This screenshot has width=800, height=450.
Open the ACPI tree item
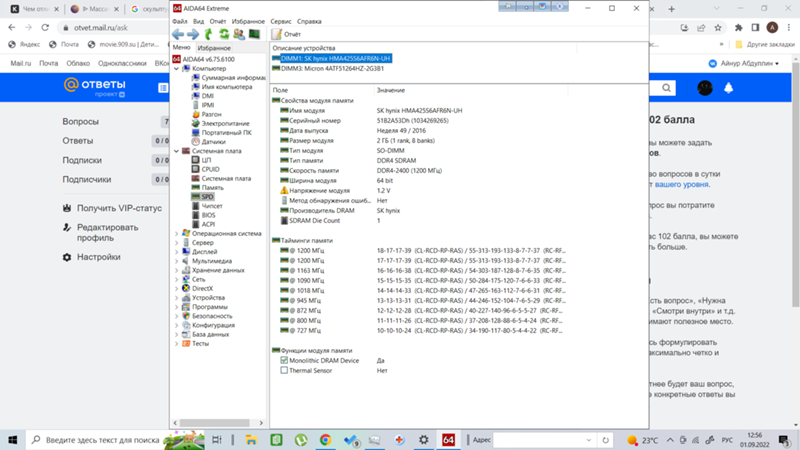point(204,224)
